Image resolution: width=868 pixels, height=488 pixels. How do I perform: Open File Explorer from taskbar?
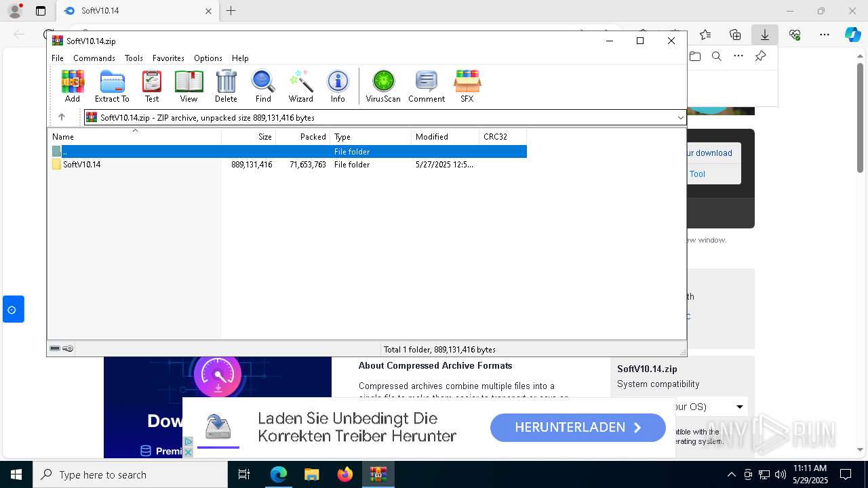[x=311, y=474]
